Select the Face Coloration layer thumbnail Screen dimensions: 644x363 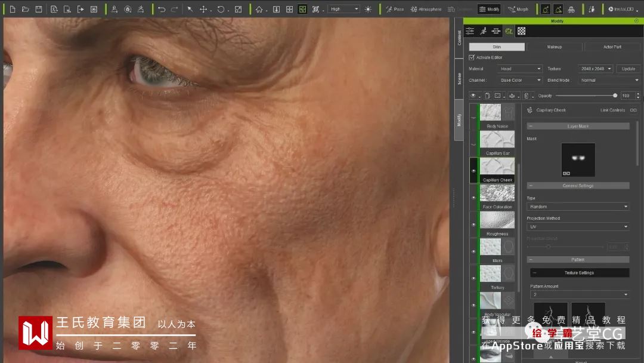pyautogui.click(x=497, y=193)
